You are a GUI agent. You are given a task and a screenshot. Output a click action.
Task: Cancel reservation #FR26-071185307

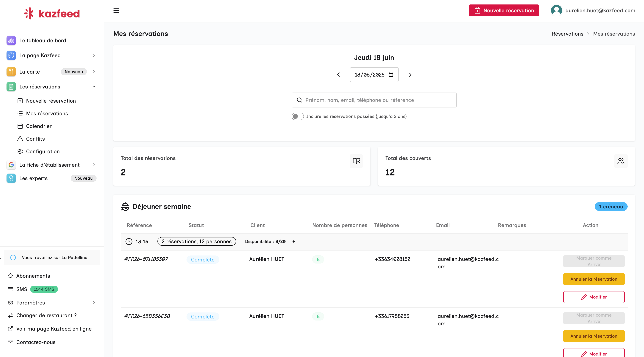594,279
